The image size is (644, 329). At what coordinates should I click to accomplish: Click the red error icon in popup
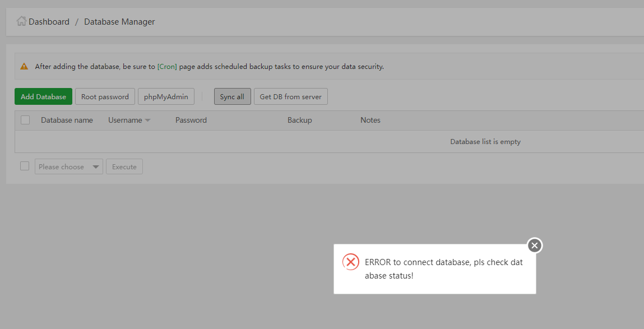351,262
